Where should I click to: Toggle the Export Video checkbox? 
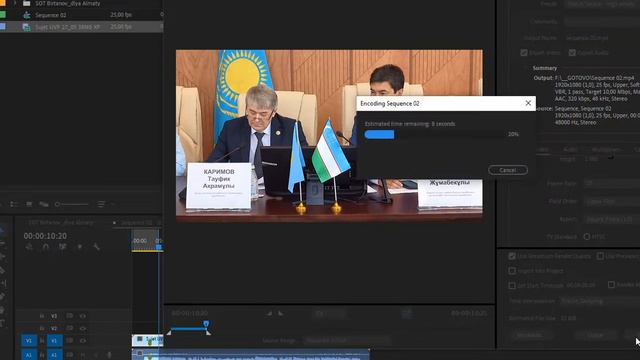524,53
